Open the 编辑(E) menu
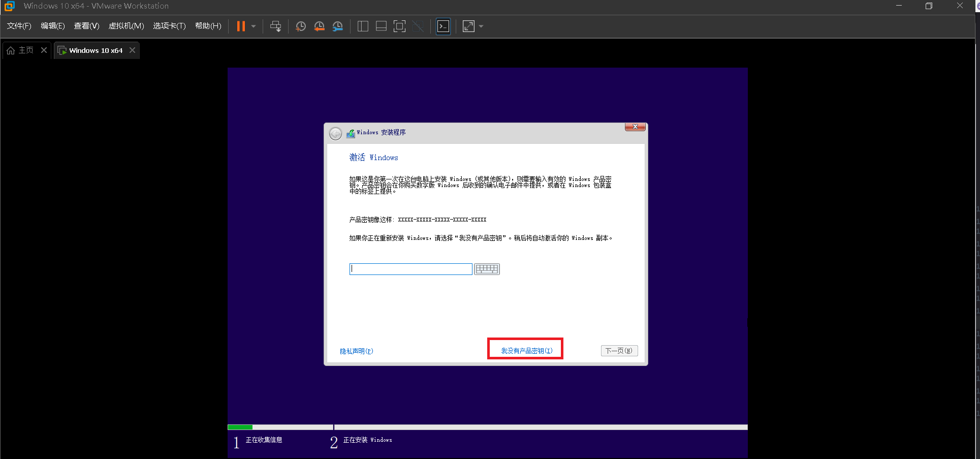The width and height of the screenshot is (980, 459). (53, 26)
